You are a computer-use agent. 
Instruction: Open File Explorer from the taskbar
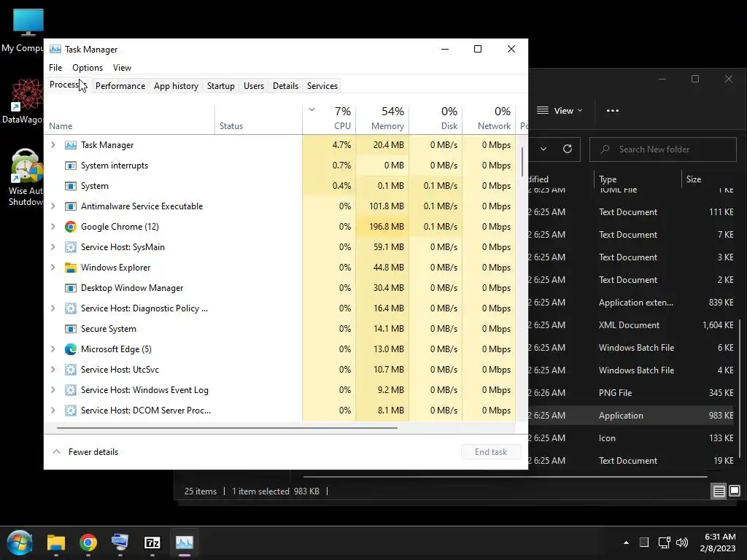pos(55,542)
